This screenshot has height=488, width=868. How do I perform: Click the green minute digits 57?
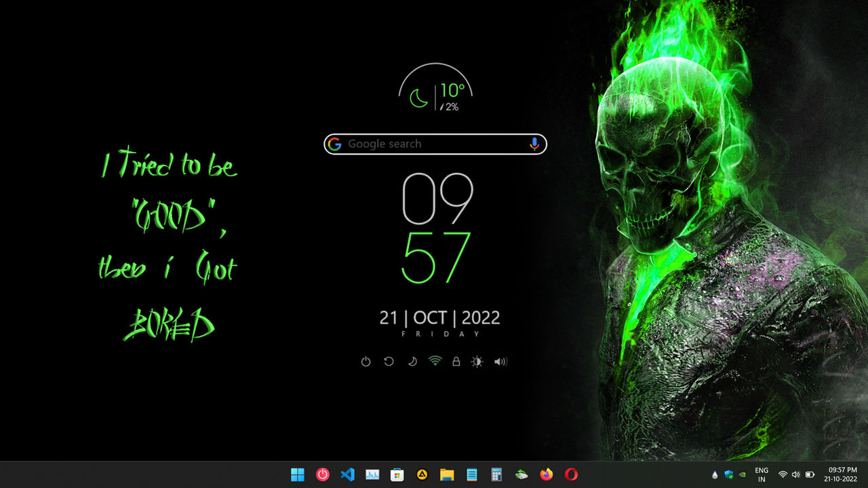(436, 258)
